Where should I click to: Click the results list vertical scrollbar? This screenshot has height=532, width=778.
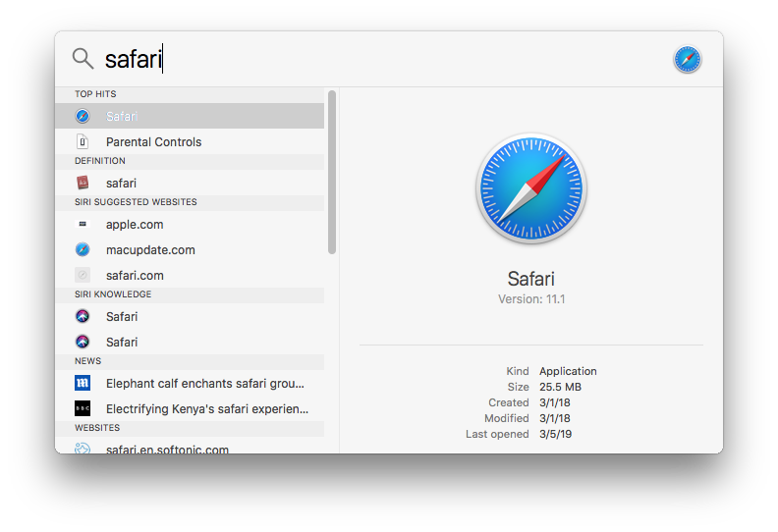click(332, 172)
